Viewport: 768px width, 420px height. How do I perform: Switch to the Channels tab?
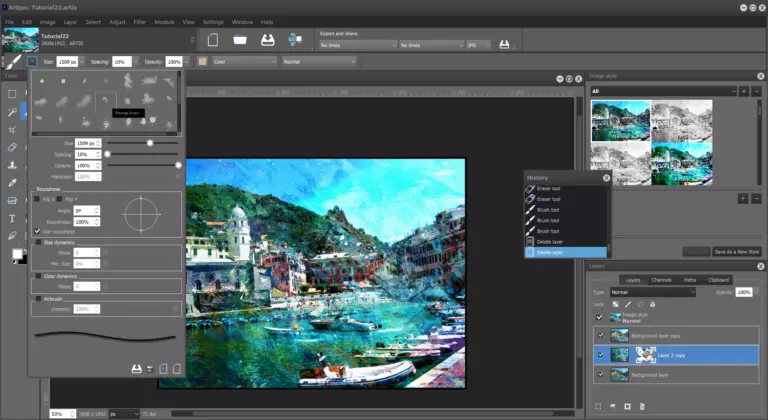tap(661, 280)
